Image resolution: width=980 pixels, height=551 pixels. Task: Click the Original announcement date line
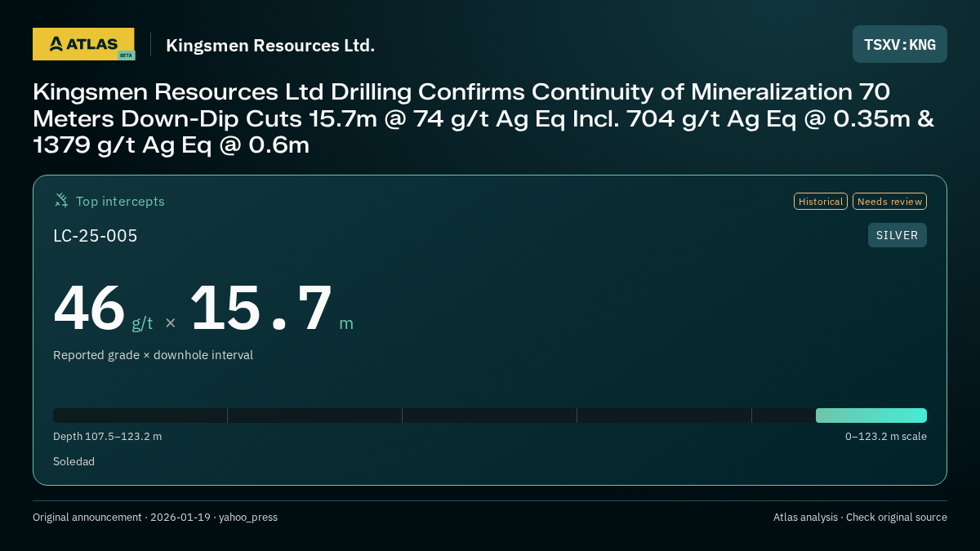pyautogui.click(x=155, y=518)
